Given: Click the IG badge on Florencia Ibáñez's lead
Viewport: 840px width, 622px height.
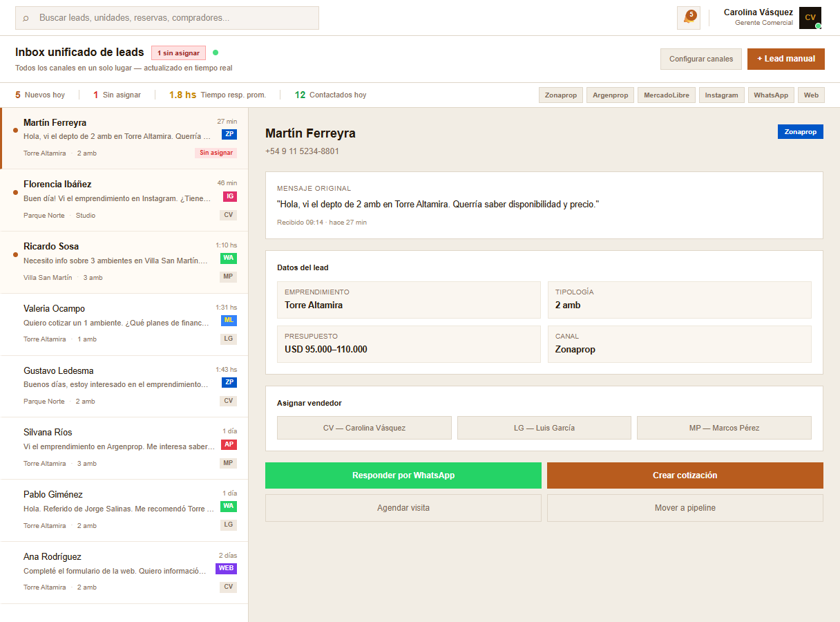Looking at the screenshot, I should (229, 196).
